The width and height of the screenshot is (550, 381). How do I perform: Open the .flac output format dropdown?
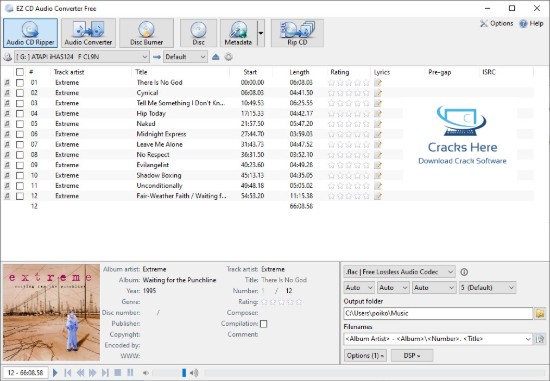click(x=399, y=272)
